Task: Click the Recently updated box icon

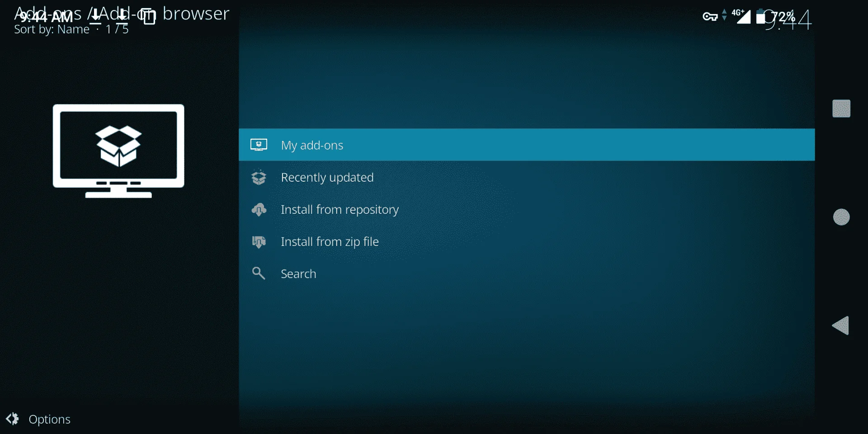Action: click(259, 177)
